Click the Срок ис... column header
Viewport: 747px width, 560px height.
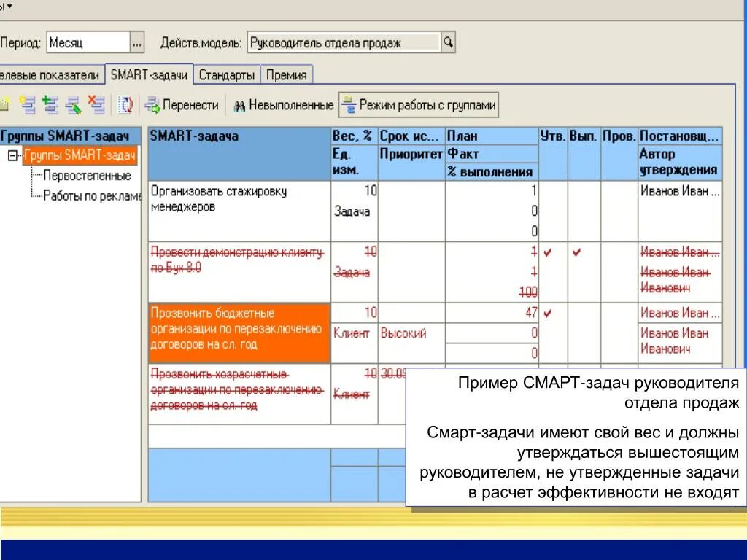[x=411, y=136]
